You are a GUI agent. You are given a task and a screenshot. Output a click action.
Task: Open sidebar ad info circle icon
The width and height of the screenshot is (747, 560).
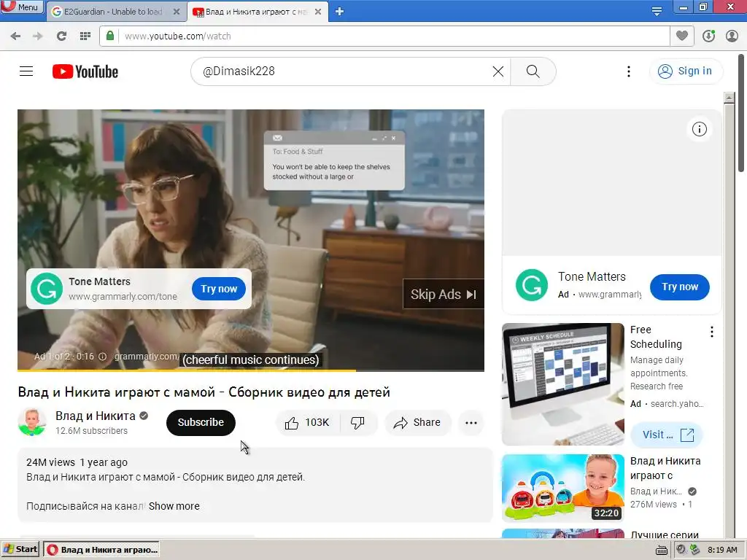click(699, 129)
